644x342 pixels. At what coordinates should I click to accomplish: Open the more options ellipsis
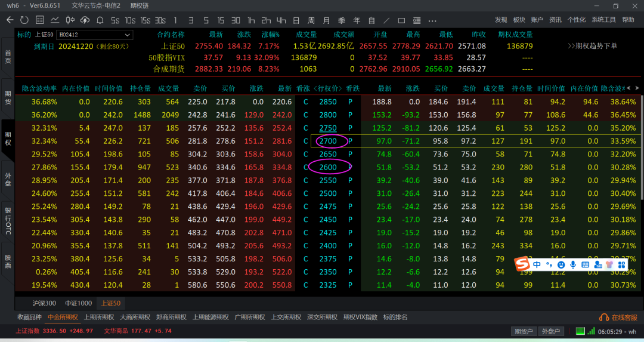[x=432, y=20]
